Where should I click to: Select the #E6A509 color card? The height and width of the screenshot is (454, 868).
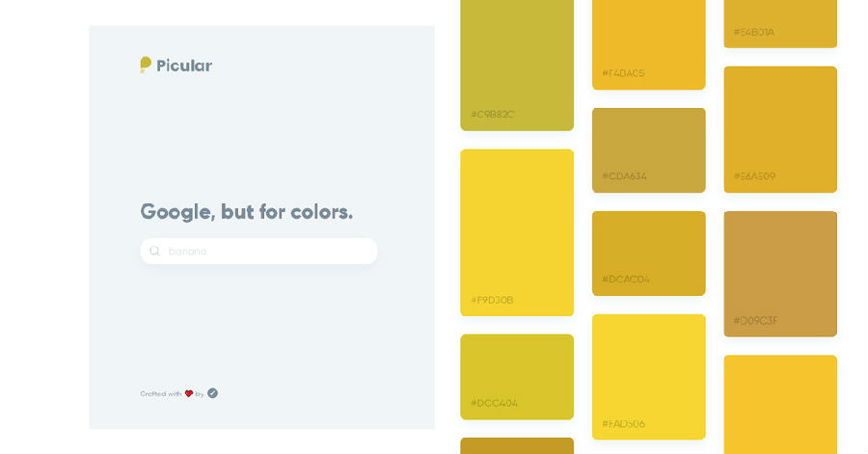780,128
